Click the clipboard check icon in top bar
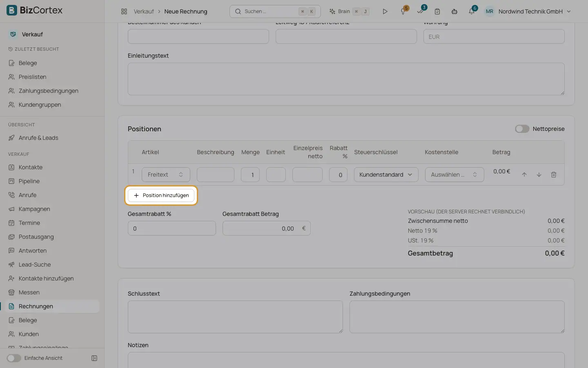This screenshot has width=588, height=368. click(x=437, y=11)
